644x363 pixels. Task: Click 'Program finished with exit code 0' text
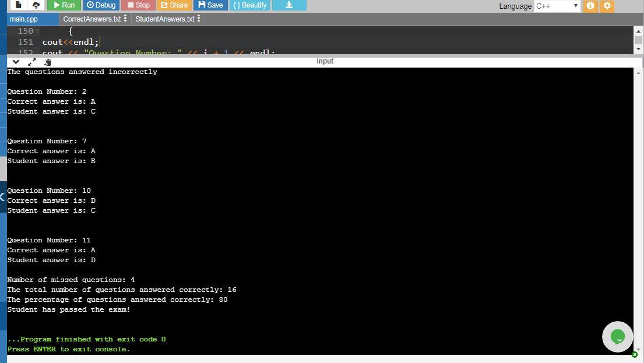pyautogui.click(x=87, y=339)
